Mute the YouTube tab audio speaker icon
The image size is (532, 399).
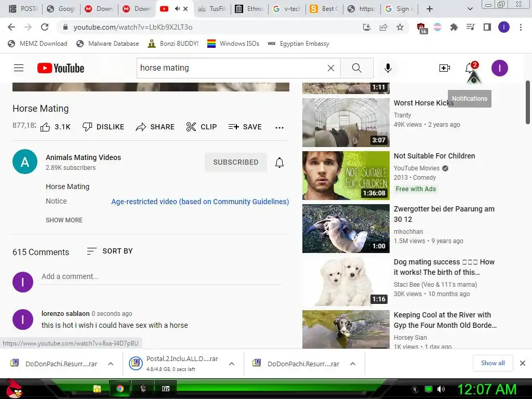(177, 9)
